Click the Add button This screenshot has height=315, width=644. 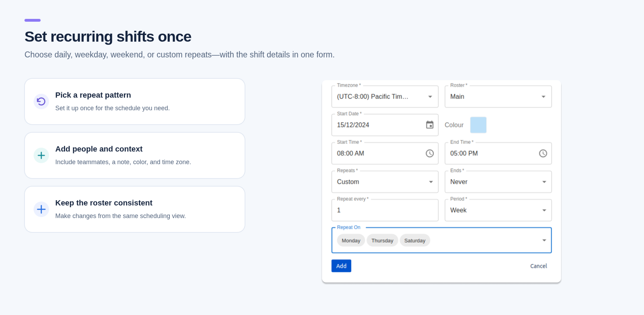click(341, 266)
